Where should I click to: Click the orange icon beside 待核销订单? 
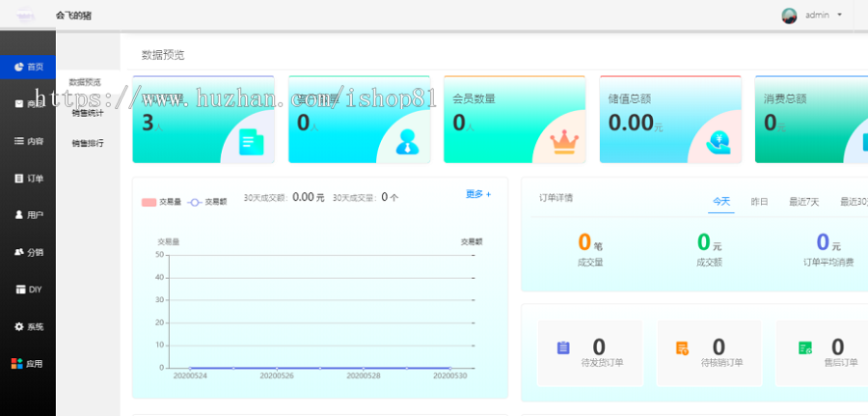pos(682,347)
